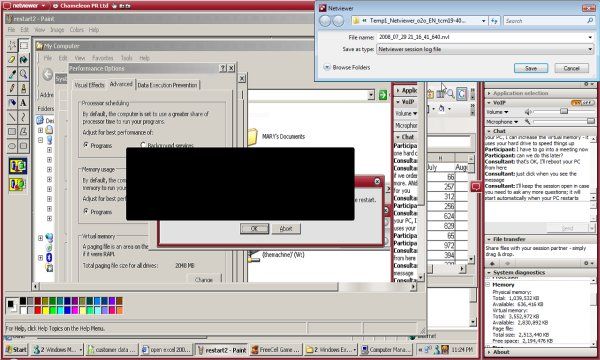The image size is (600, 360).
Task: Collapse the File transfer section
Action: 489,239
